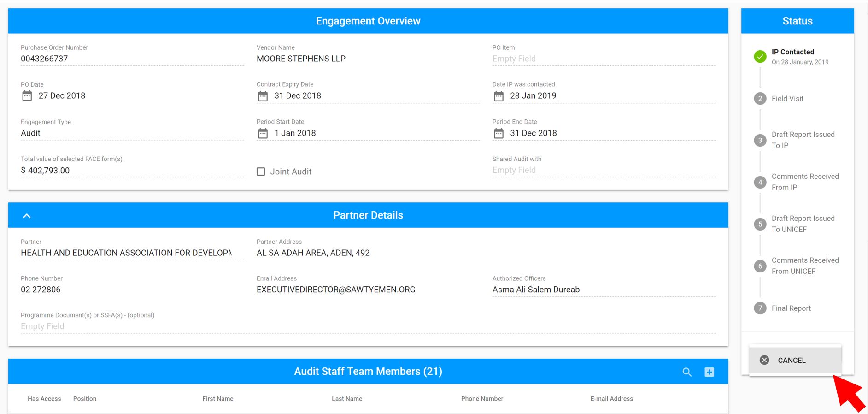Select the Final Report status step
The height and width of the screenshot is (414, 868).
[x=791, y=308]
